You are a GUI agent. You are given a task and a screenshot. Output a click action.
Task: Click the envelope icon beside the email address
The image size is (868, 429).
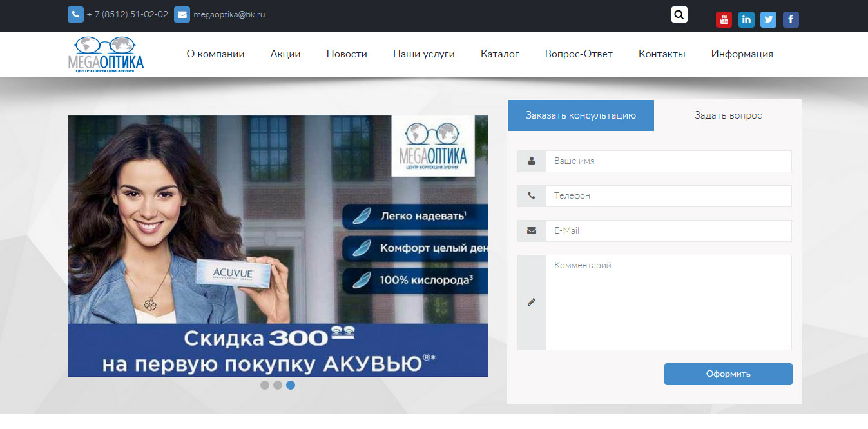[x=182, y=14]
